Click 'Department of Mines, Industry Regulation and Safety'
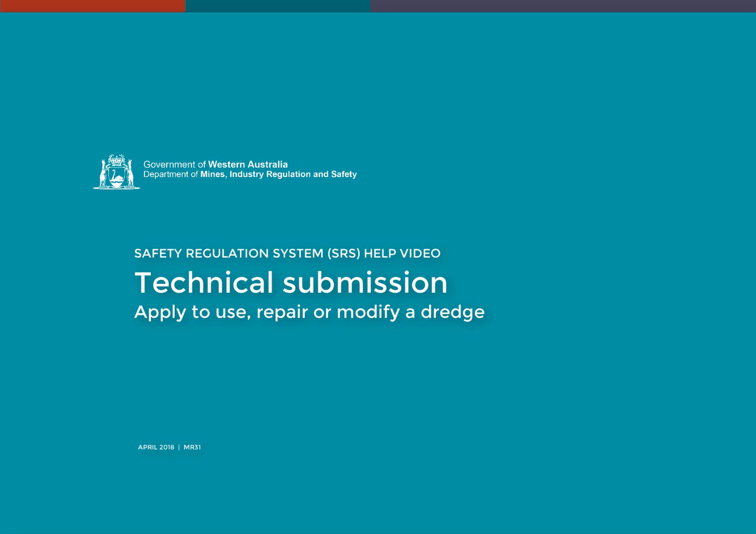 250,174
